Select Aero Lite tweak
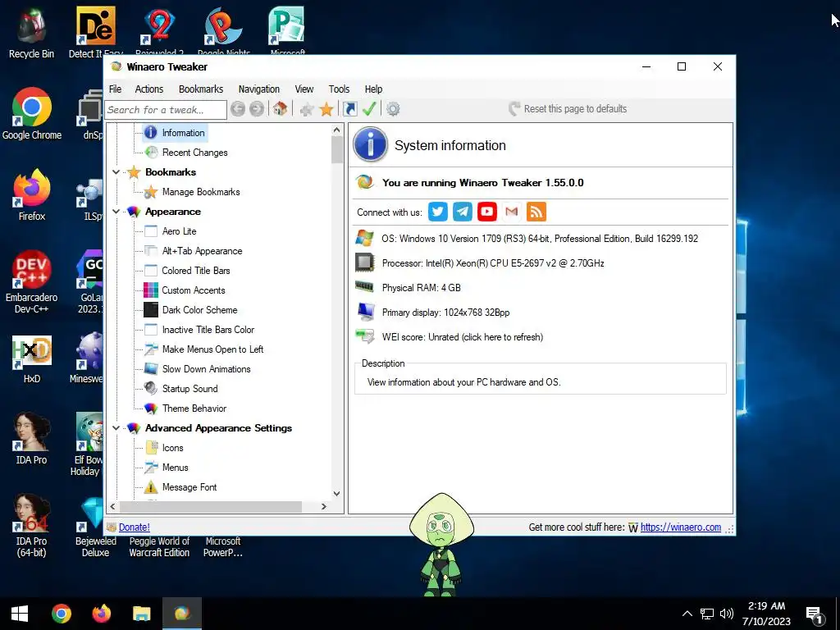Viewport: 840px width, 630px height. pyautogui.click(x=179, y=231)
